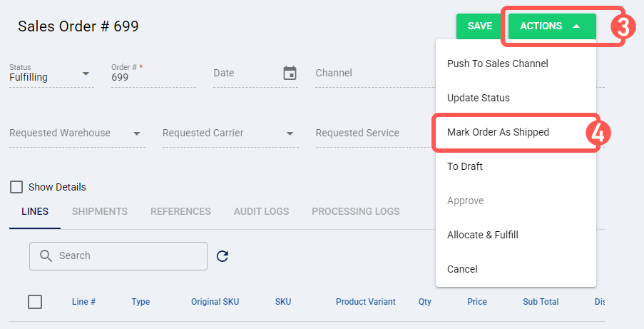
Task: Click the magnifier icon in Search box
Action: pyautogui.click(x=46, y=255)
